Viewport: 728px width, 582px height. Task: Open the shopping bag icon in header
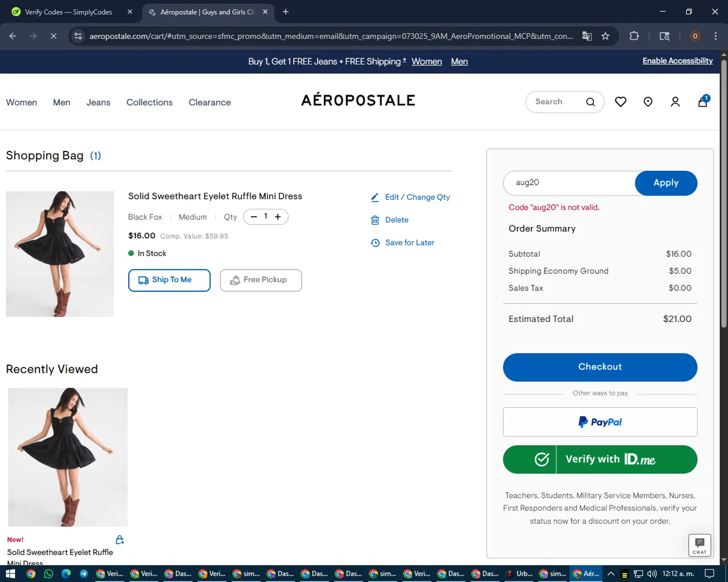tap(703, 101)
